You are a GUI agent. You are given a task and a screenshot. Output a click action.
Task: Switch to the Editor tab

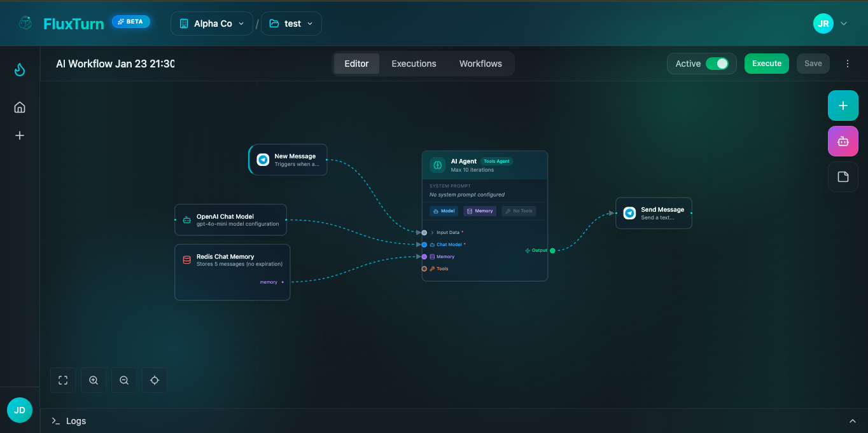click(356, 64)
